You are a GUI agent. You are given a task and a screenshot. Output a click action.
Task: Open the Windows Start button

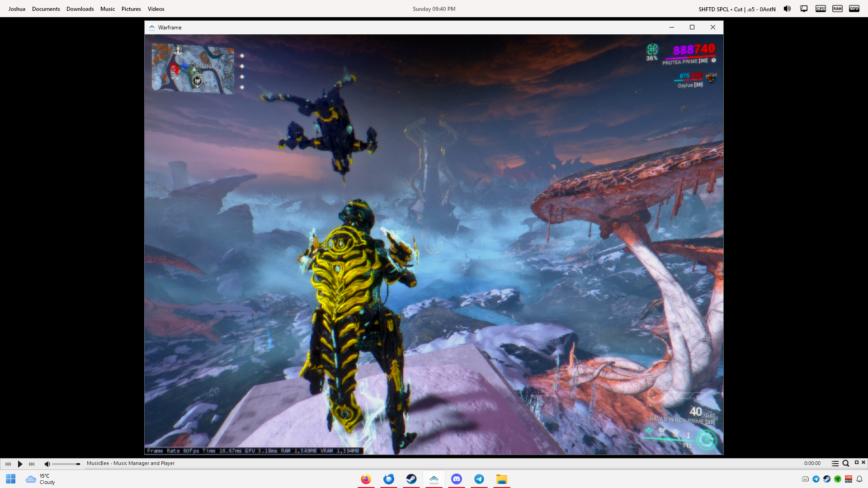tap(11, 479)
